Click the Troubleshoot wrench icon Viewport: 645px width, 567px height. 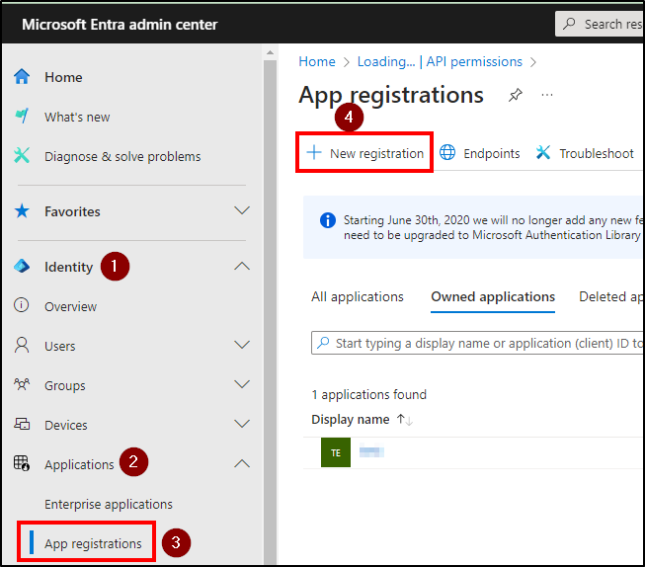(x=543, y=152)
